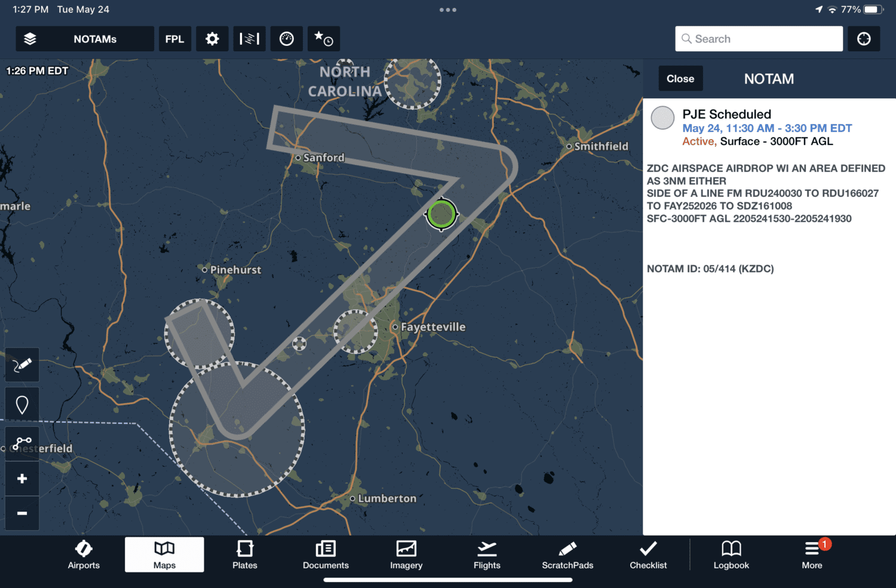Open the FPL flight plan editor
896x588 pixels.
point(174,38)
